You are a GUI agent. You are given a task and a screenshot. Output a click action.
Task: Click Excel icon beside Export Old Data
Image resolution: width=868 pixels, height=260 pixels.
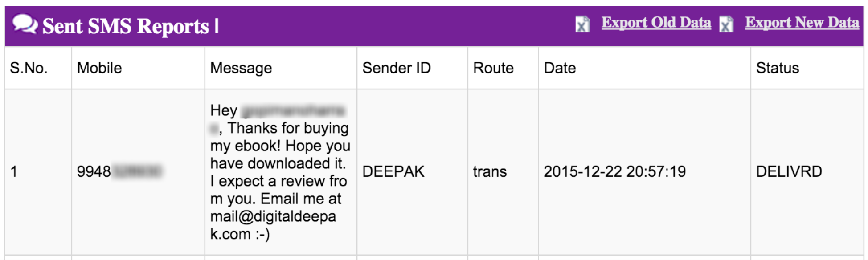pyautogui.click(x=582, y=24)
